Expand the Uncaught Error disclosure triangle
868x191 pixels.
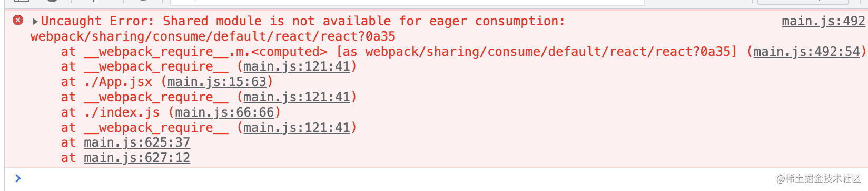coord(35,21)
